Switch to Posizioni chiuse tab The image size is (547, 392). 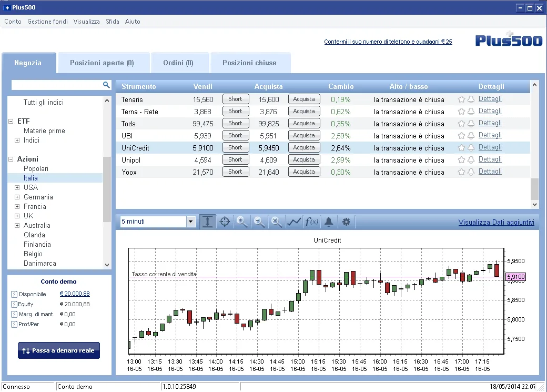point(250,63)
